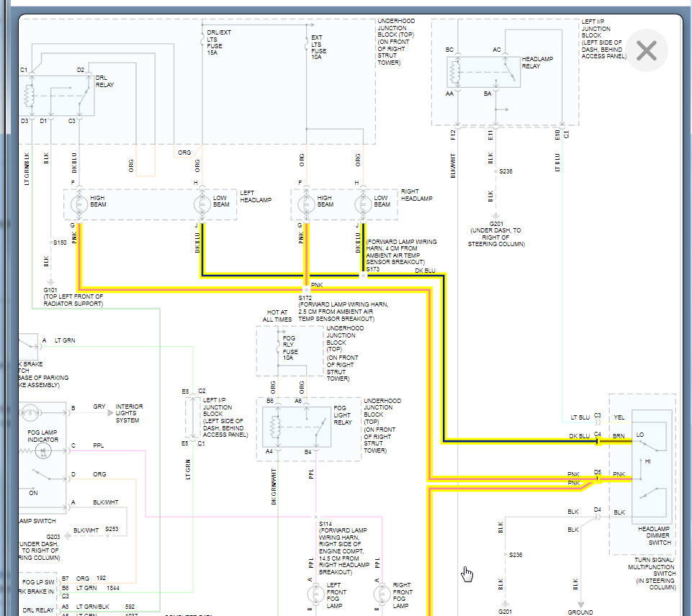Click the BLK/WHT wire label below F12
Screen dimensions: 692x616
[x=453, y=166]
